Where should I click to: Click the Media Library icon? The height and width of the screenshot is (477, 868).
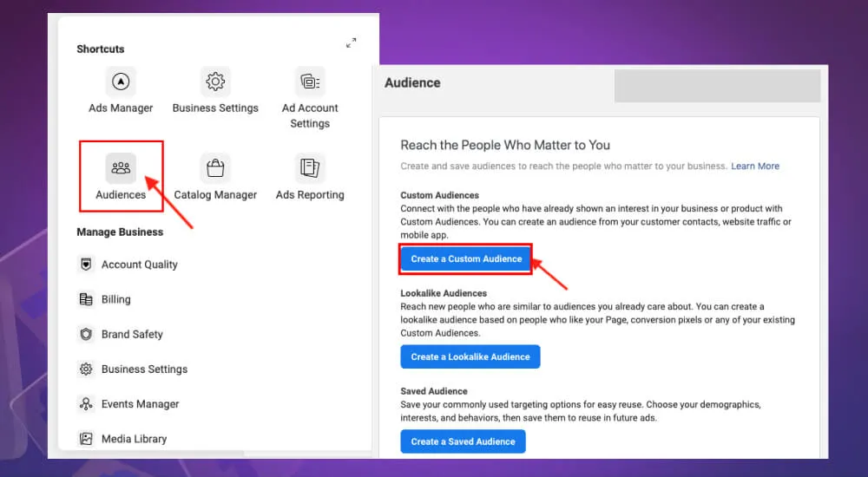[86, 439]
